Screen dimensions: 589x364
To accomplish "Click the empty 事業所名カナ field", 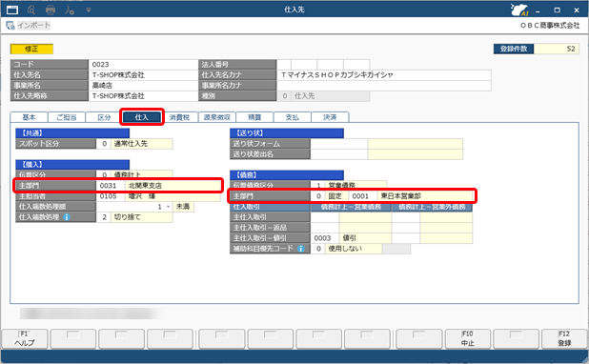I will click(384, 86).
